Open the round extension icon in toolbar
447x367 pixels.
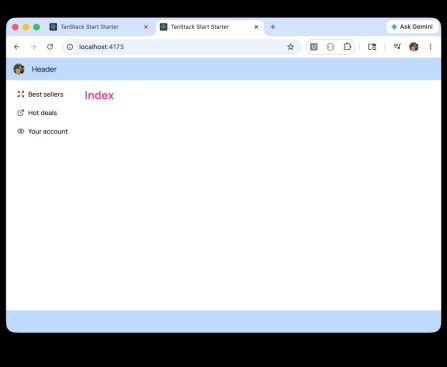coord(330,47)
